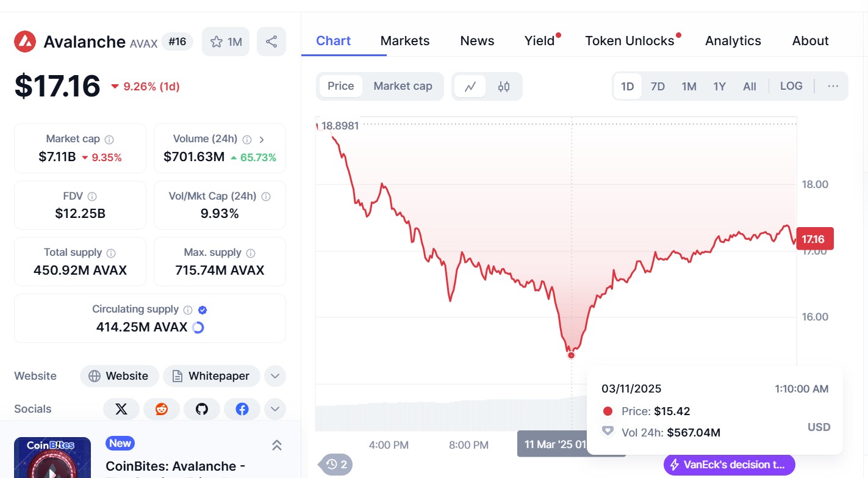868x478 pixels.
Task: Expand more website links chevron
Action: 275,376
